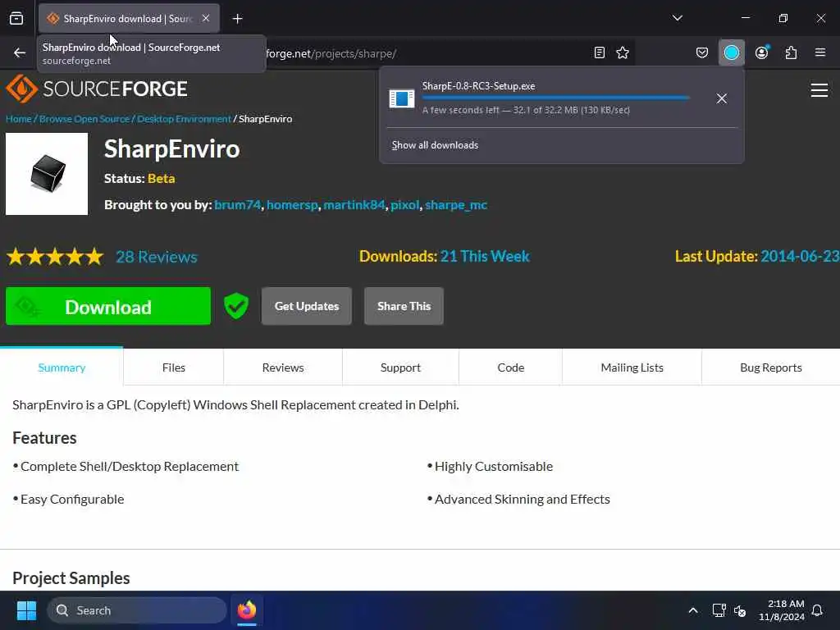Click the taskbar Search box
840x630 pixels.
coord(137,610)
